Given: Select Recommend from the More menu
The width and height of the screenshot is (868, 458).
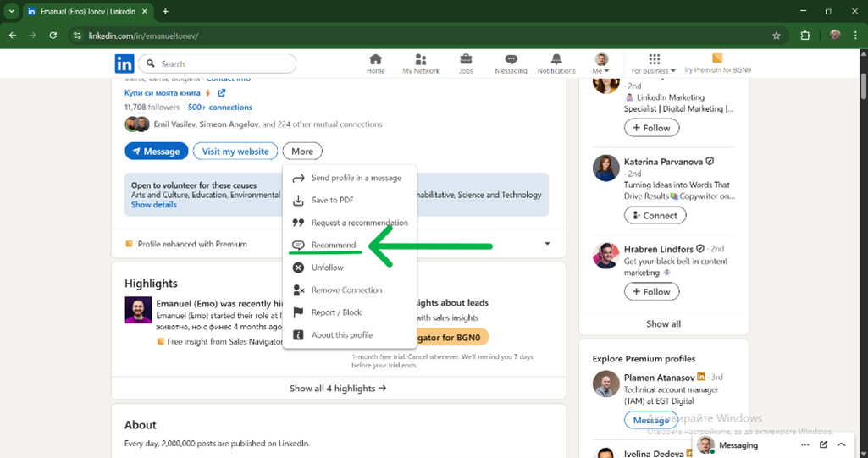Looking at the screenshot, I should (x=333, y=245).
